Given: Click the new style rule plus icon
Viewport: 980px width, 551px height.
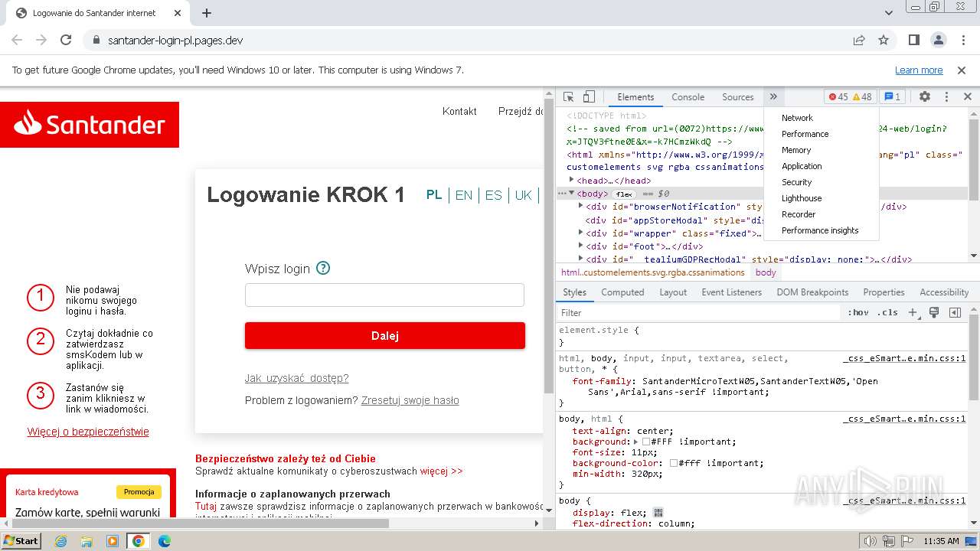Looking at the screenshot, I should (x=913, y=312).
